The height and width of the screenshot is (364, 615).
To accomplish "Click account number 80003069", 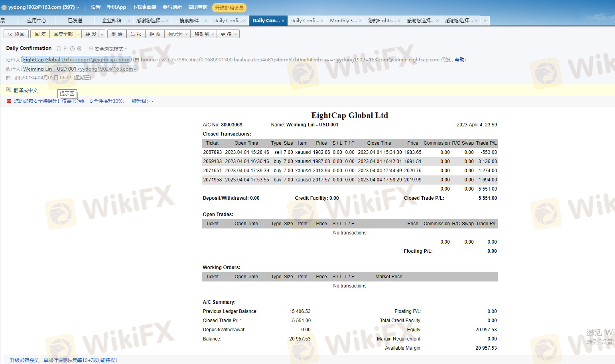I will click(x=232, y=125).
